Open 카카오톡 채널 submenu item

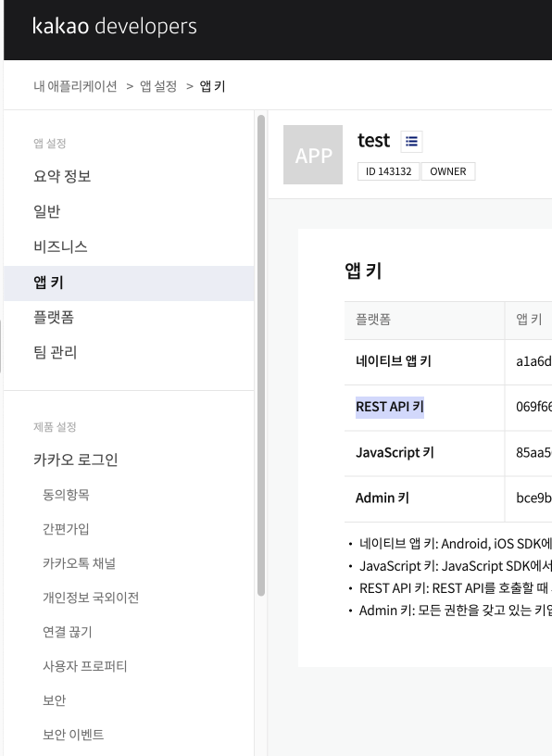click(x=79, y=563)
